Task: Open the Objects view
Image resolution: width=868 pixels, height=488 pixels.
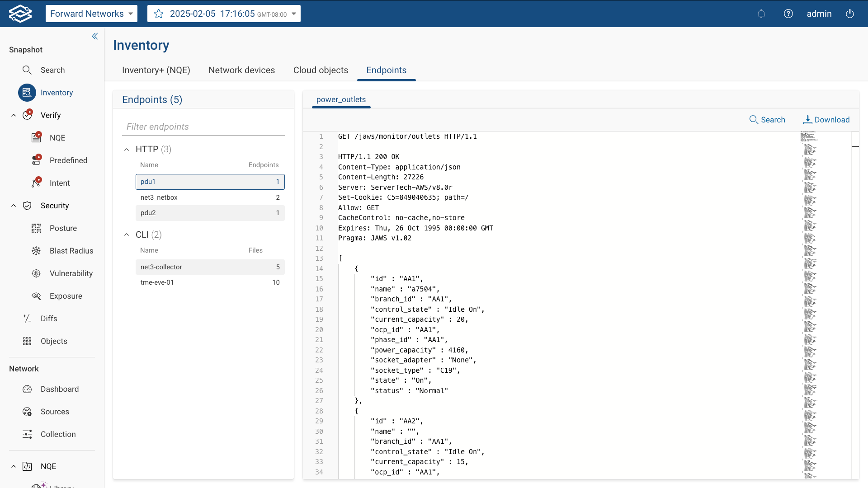Action: (54, 341)
